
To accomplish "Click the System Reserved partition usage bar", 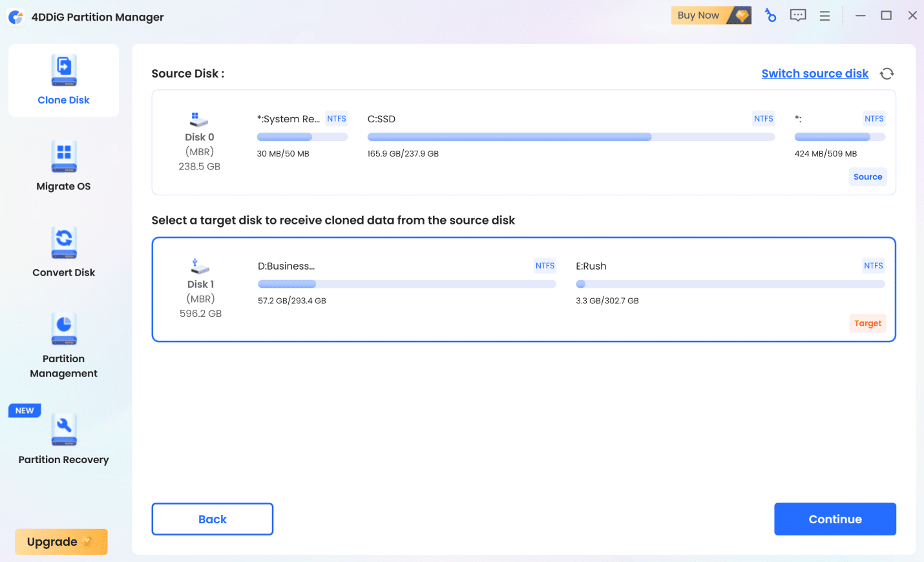I will (302, 137).
